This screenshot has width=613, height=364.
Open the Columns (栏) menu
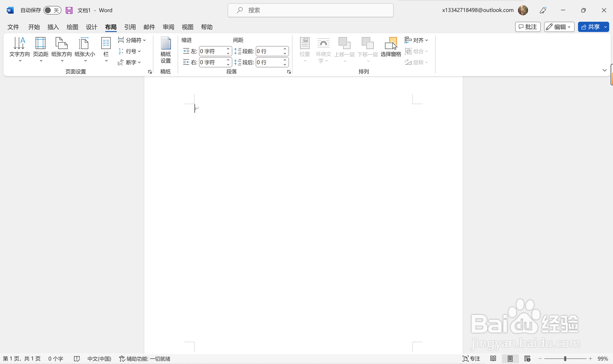106,50
